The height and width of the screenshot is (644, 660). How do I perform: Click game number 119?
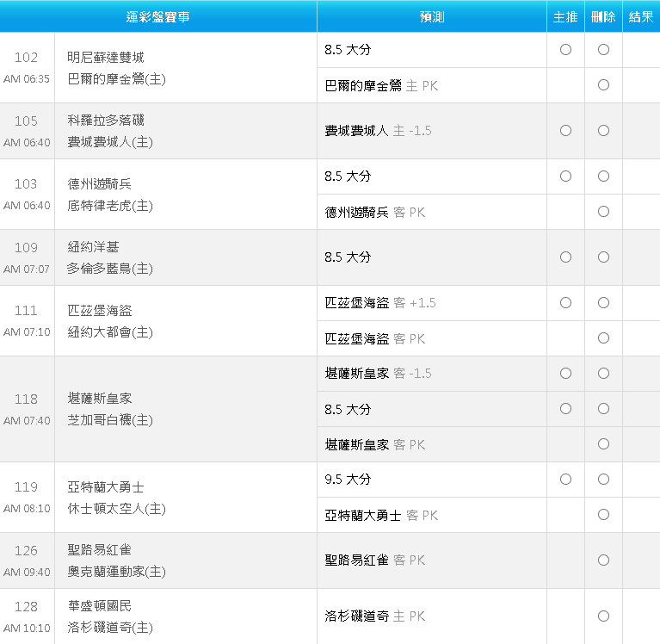point(26,487)
